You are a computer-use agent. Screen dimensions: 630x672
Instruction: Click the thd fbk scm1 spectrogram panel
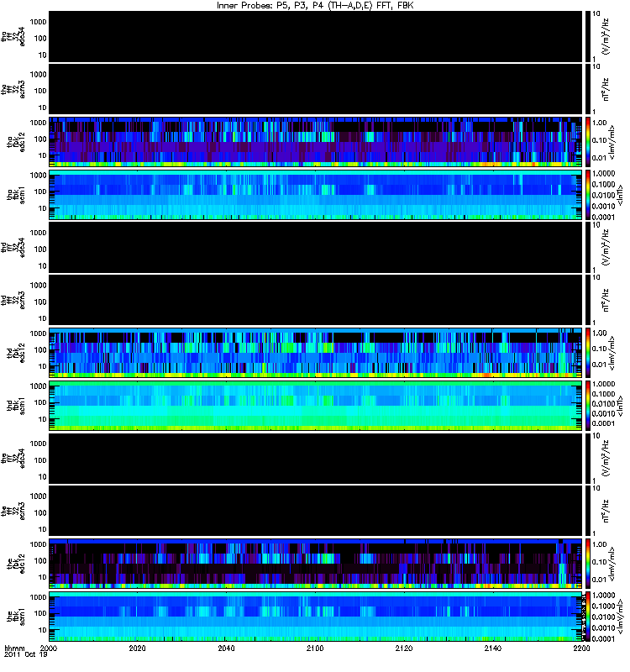(316, 406)
